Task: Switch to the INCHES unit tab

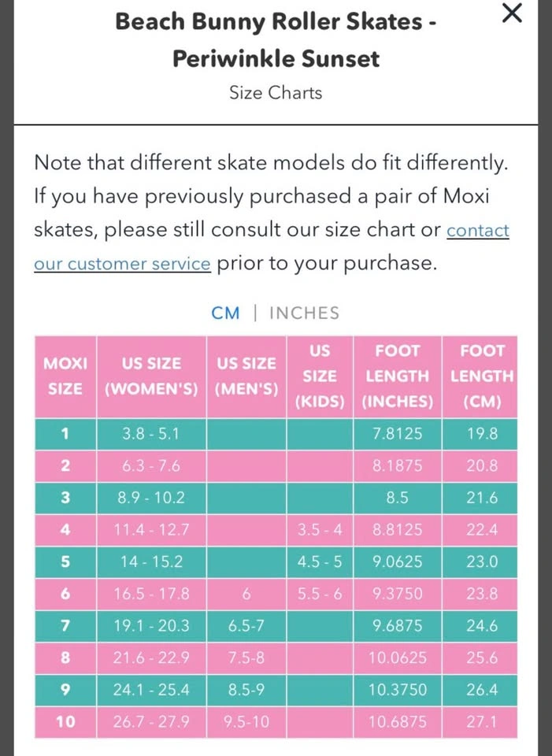Action: click(304, 313)
